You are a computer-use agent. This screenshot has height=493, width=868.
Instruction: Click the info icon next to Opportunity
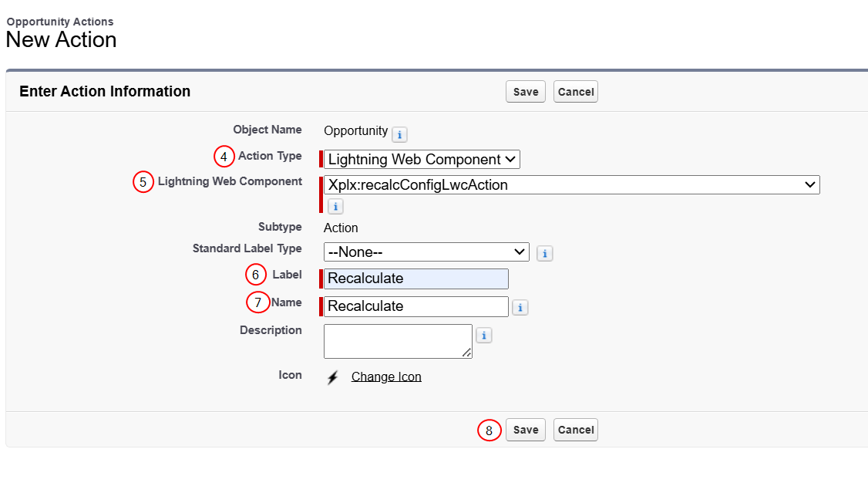point(399,134)
